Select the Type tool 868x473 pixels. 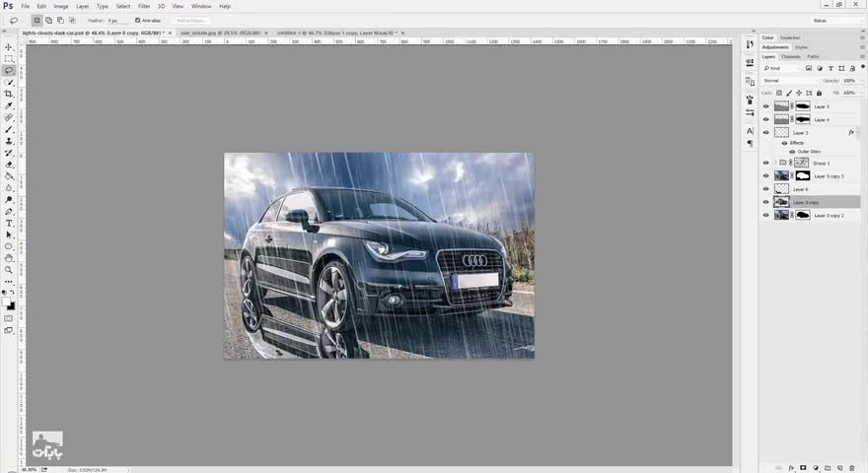8,223
